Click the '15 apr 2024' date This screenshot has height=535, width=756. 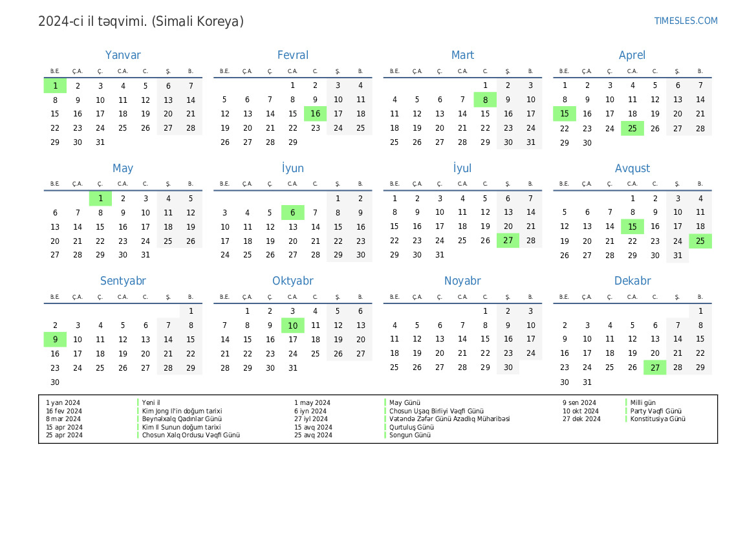(64, 427)
